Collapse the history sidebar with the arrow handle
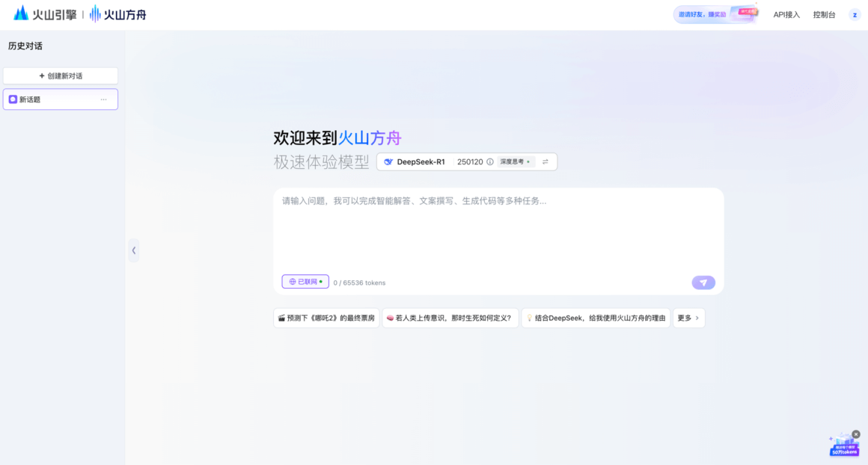 (x=134, y=250)
